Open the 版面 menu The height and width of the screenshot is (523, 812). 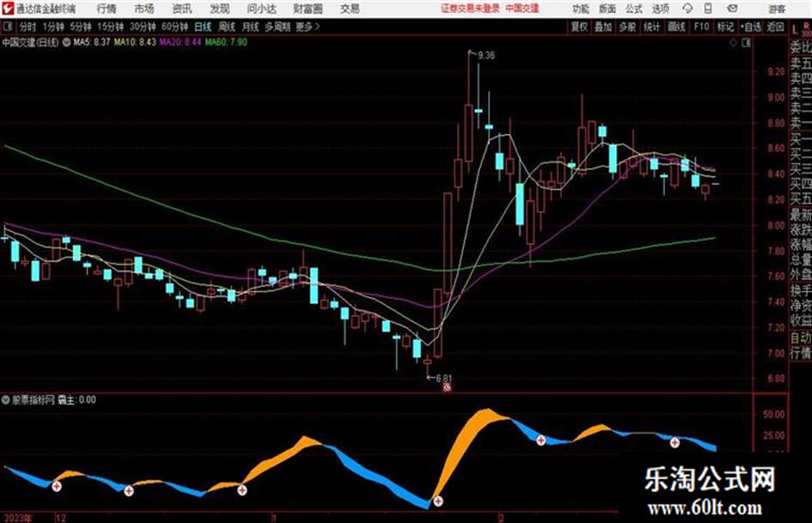[x=607, y=9]
